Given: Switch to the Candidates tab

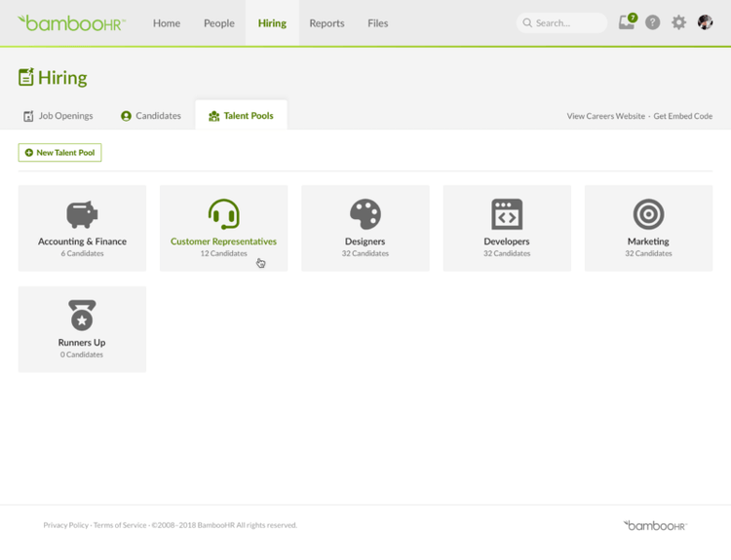Looking at the screenshot, I should [x=150, y=116].
